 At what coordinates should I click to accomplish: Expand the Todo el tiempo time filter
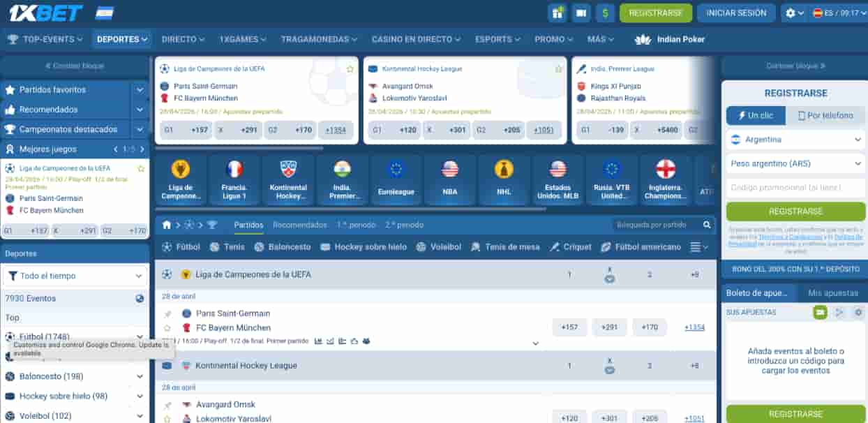[75, 276]
